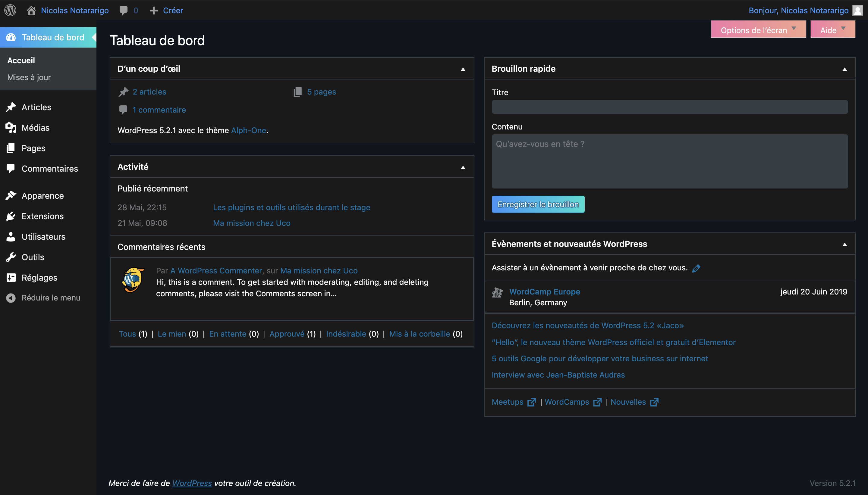Open the Articles menu

click(36, 107)
